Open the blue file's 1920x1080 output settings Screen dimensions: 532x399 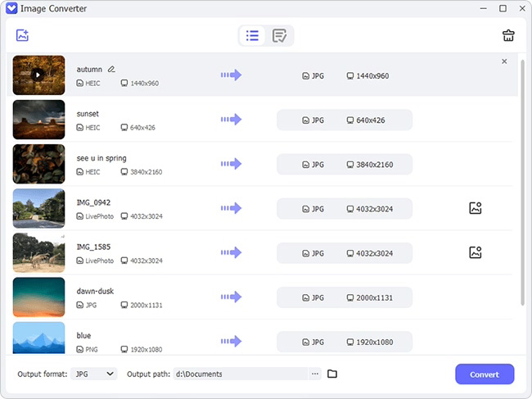coord(345,342)
